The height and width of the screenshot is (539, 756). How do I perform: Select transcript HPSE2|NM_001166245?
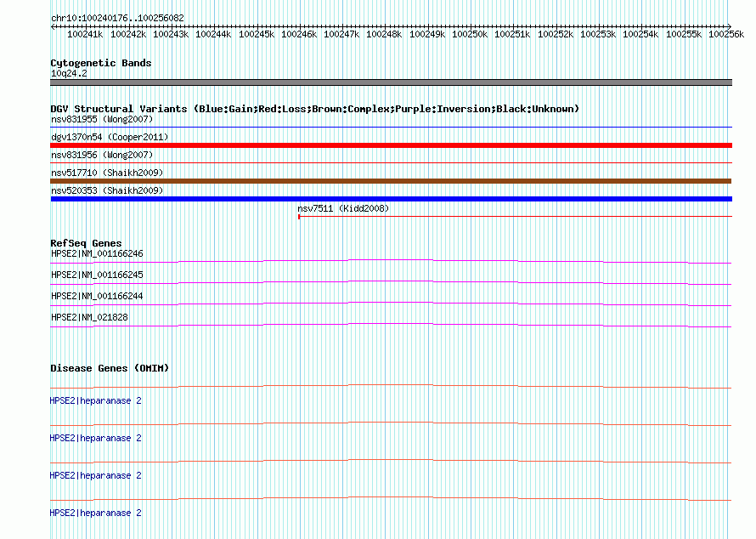(x=97, y=275)
